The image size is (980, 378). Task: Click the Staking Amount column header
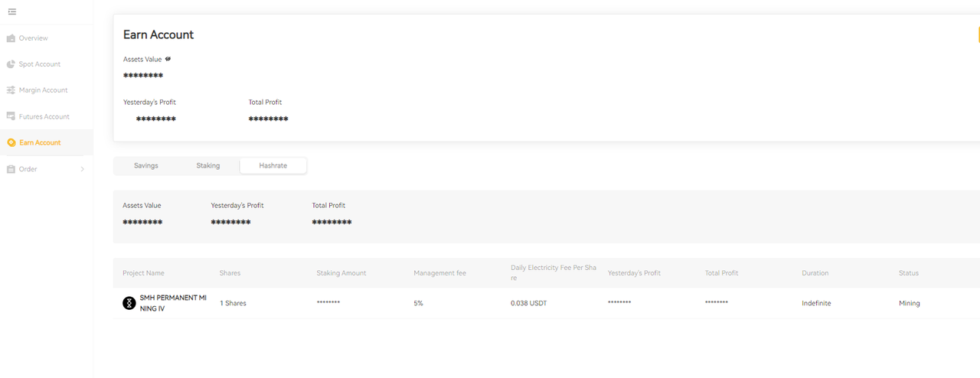[341, 273]
